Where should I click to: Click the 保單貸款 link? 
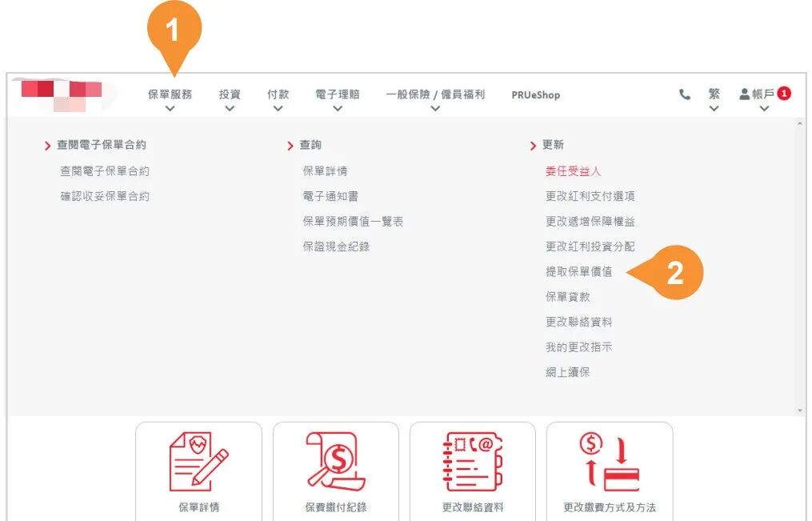coord(567,296)
